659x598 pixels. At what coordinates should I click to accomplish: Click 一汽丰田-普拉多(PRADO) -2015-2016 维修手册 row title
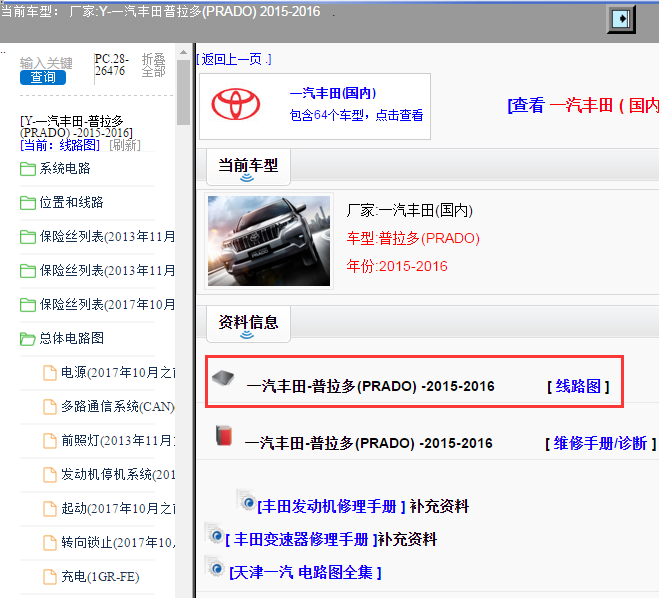click(369, 443)
